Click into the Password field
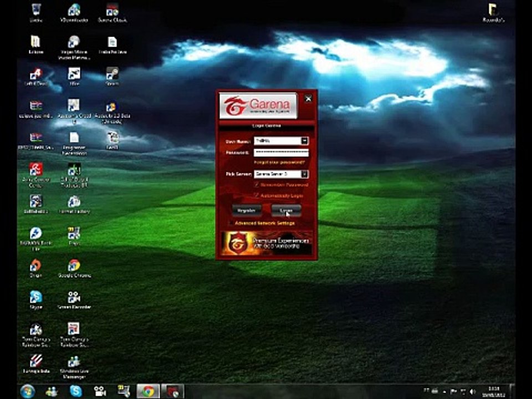The height and width of the screenshot is (399, 532). pyautogui.click(x=281, y=152)
